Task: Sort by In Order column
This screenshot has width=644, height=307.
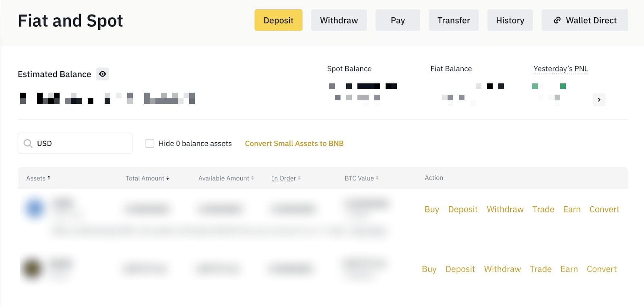Action: coord(286,178)
